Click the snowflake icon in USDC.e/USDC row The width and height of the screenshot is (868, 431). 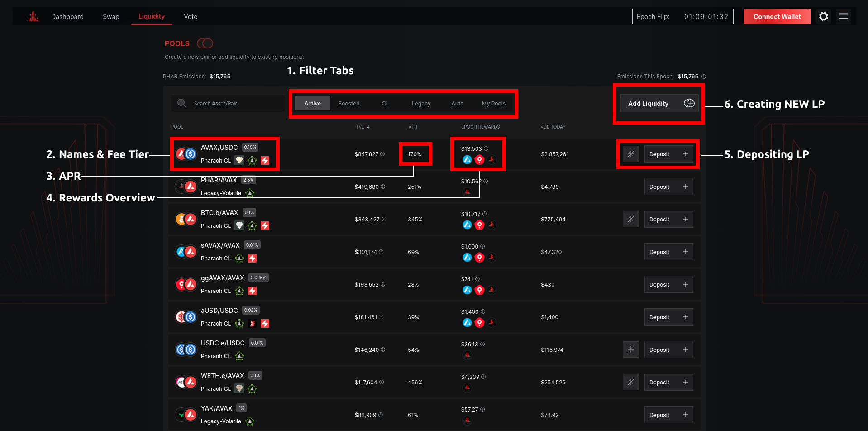631,350
